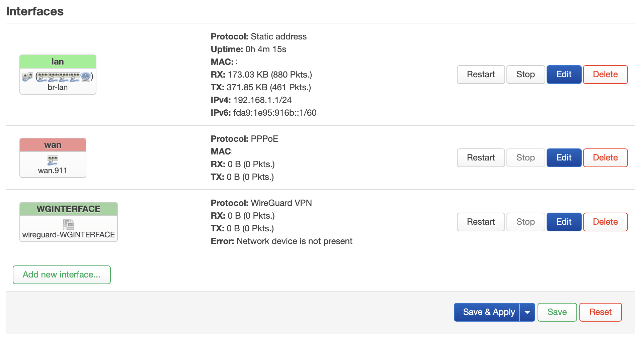Restart the wan interface
Screen dimensions: 644x337
(481, 158)
